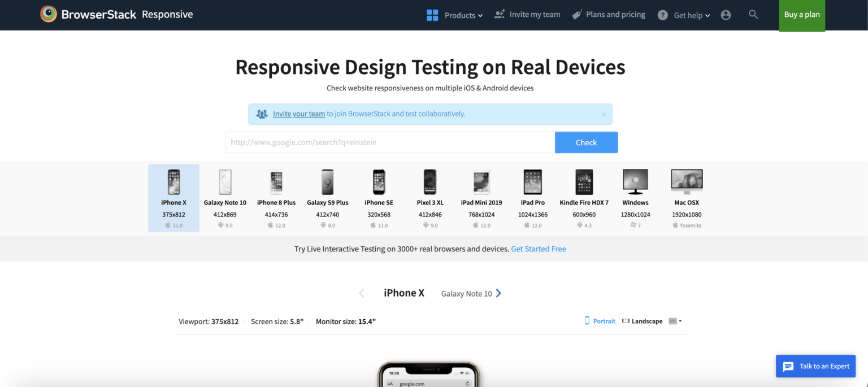The height and width of the screenshot is (387, 868).
Task: Click the Get Started Free link
Action: click(x=538, y=249)
